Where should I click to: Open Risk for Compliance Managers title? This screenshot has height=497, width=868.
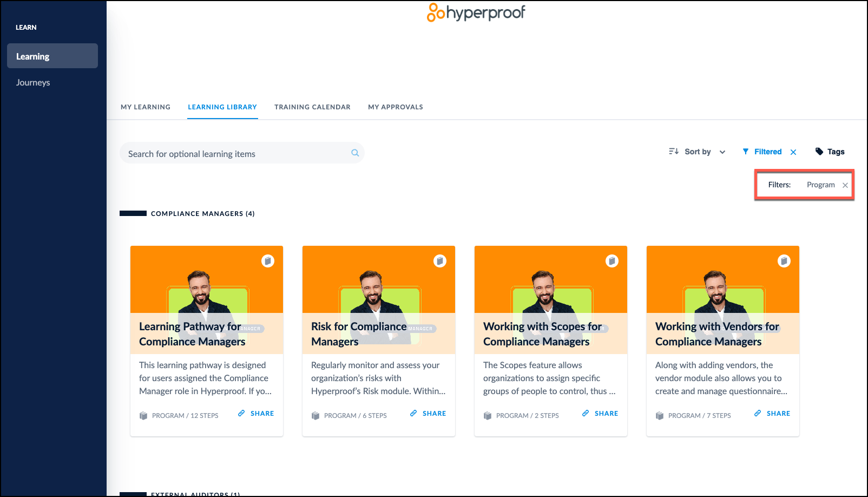tap(359, 334)
